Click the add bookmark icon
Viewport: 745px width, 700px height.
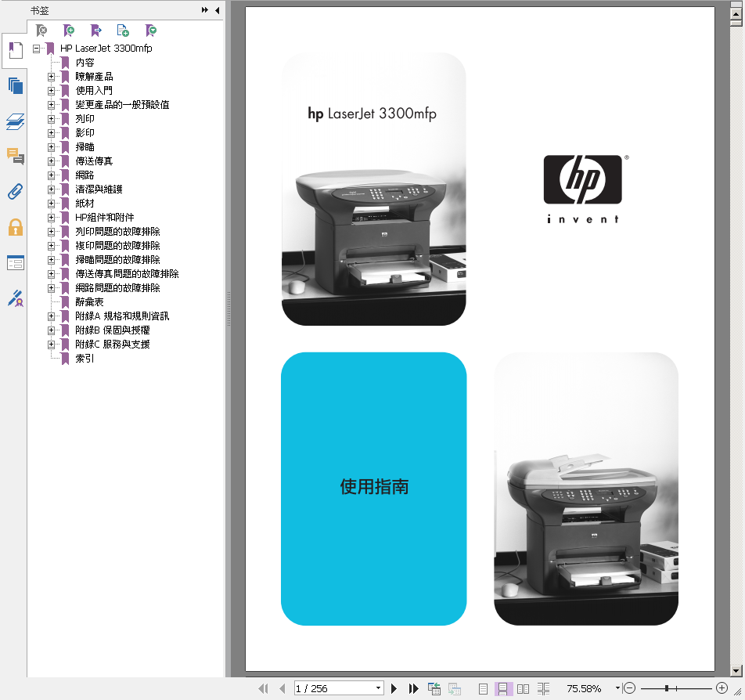point(69,31)
